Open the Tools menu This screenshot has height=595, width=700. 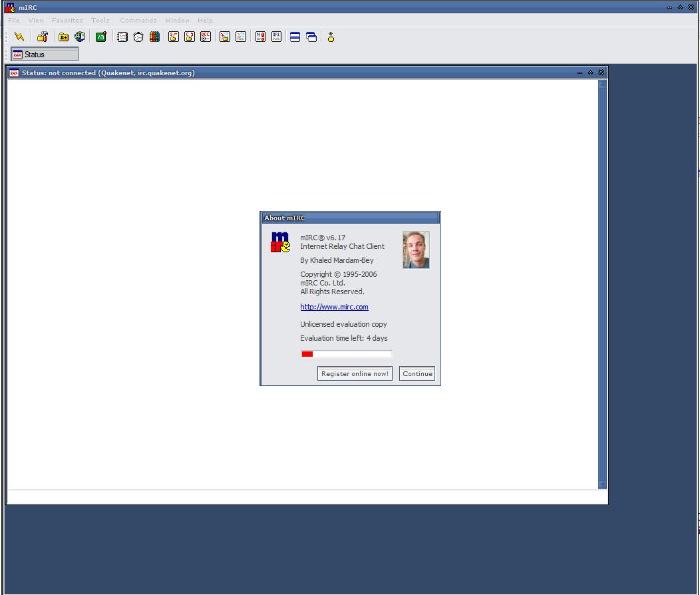(x=100, y=20)
